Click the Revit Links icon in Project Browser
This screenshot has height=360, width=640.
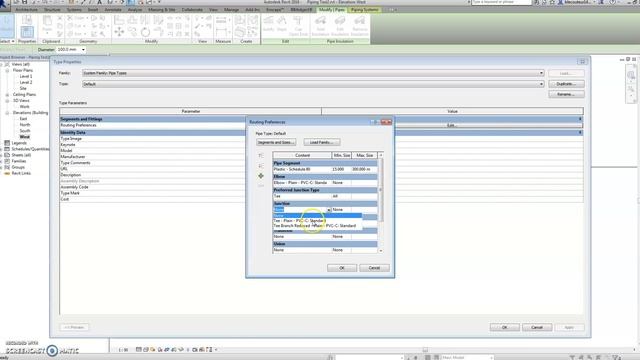pyautogui.click(x=7, y=173)
